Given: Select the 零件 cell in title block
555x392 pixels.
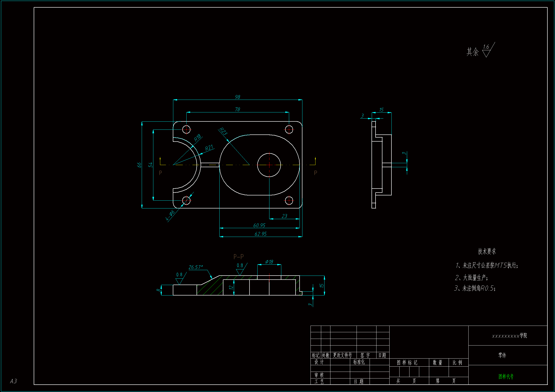Looking at the screenshot, I should [x=502, y=355].
